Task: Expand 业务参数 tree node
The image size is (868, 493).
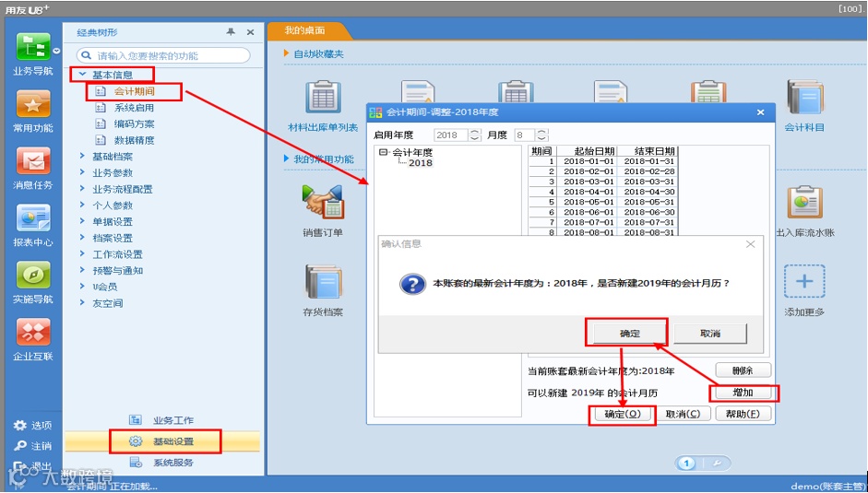Action: pos(82,172)
